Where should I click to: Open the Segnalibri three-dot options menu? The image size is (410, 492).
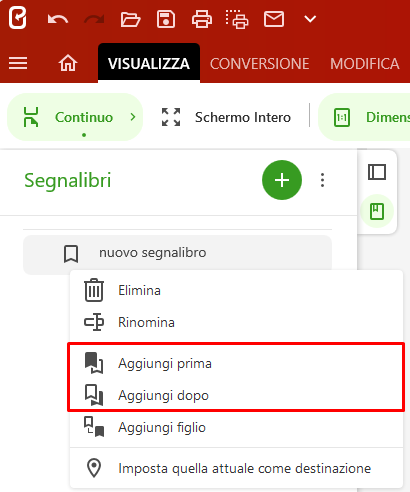[322, 180]
